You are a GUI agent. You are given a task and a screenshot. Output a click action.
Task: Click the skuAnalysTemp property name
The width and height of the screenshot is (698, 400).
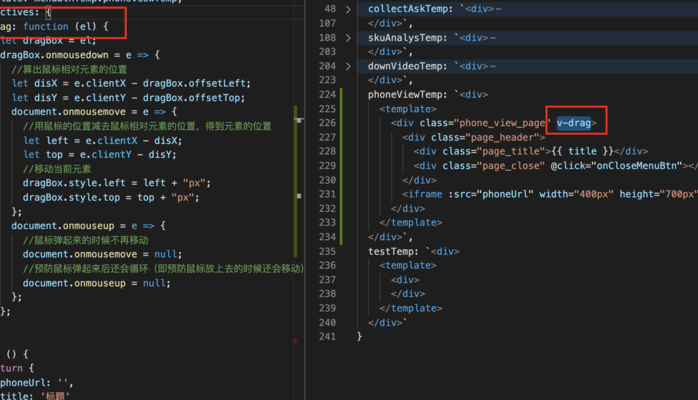(x=404, y=38)
